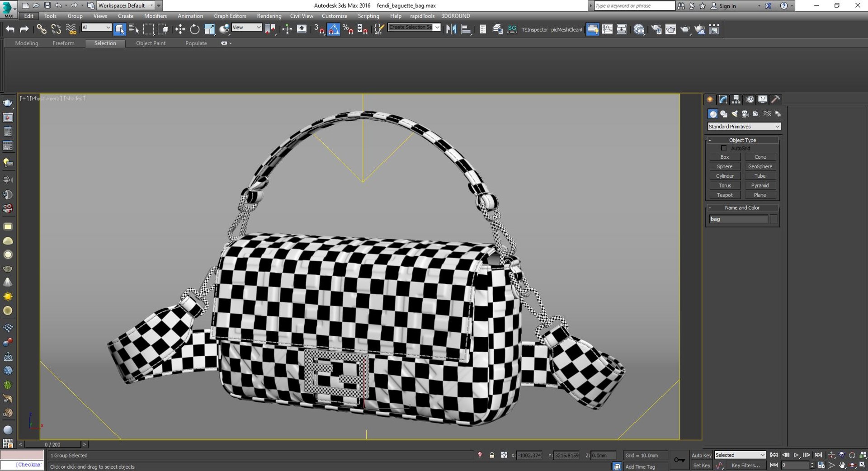The image size is (868, 471).
Task: Click the pidMeshClean toolbar button
Action: pyautogui.click(x=566, y=30)
